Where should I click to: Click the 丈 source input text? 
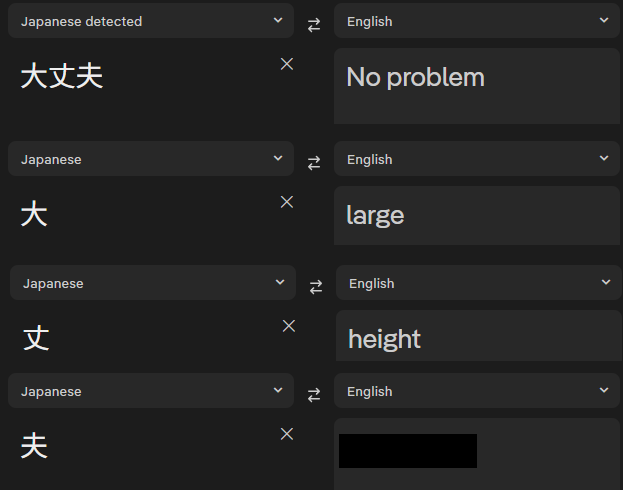coord(36,338)
